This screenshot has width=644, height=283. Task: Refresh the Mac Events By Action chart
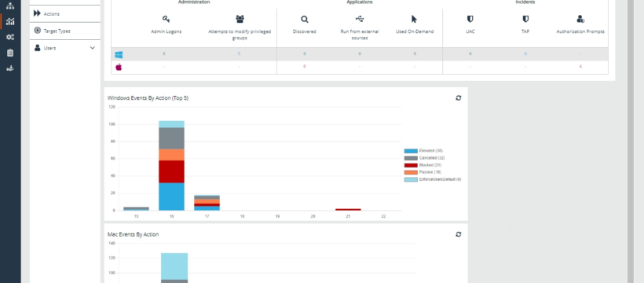459,234
